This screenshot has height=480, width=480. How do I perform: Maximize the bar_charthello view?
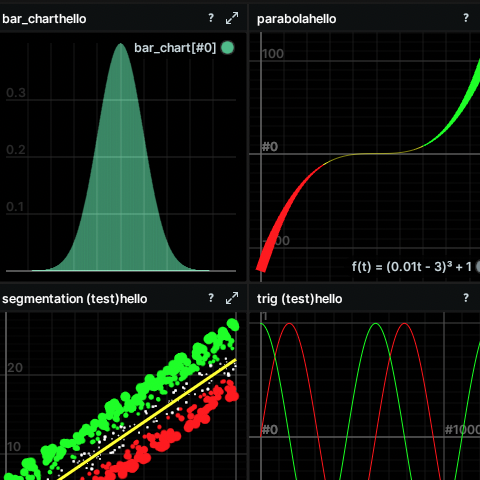coord(232,18)
